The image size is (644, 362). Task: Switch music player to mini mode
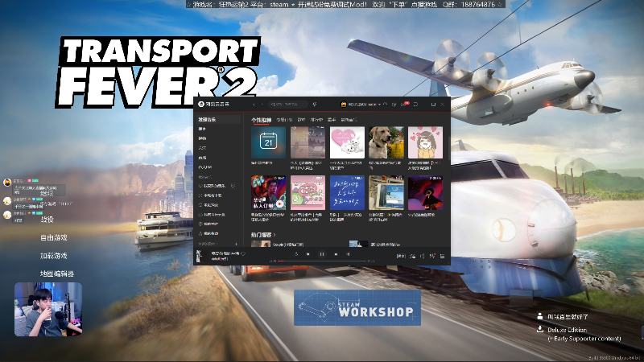[x=415, y=105]
